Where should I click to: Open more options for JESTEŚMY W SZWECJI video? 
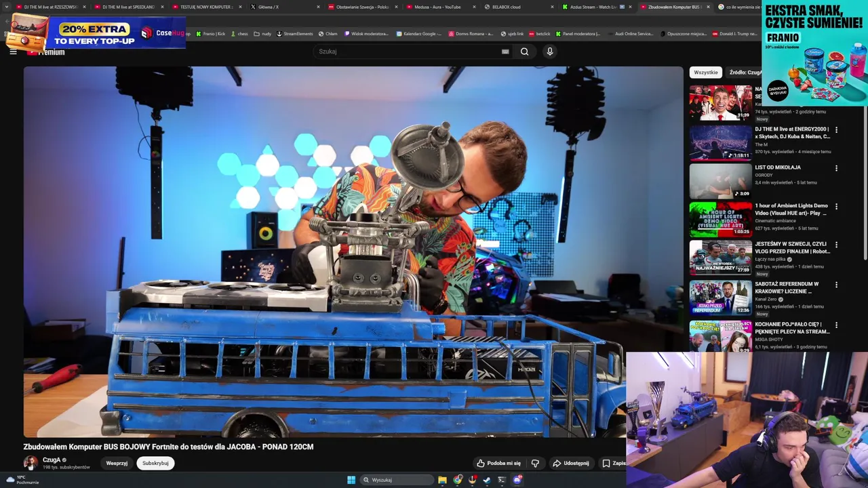coord(836,245)
